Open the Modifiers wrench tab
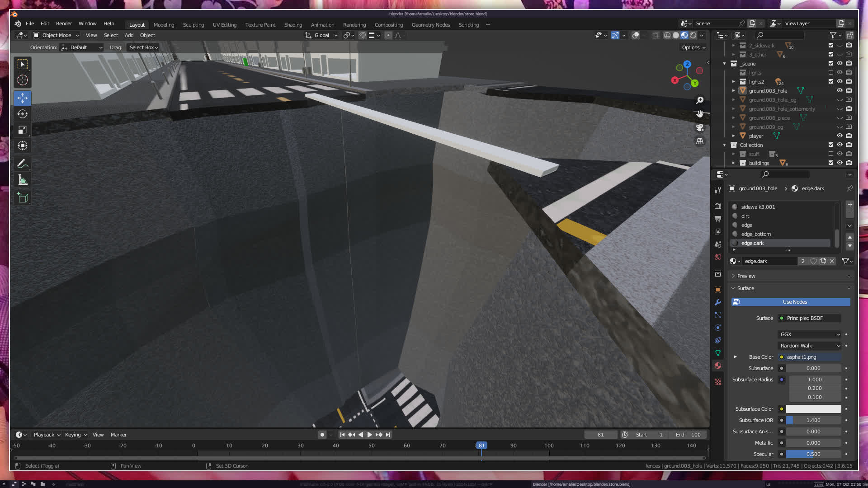 (718, 302)
